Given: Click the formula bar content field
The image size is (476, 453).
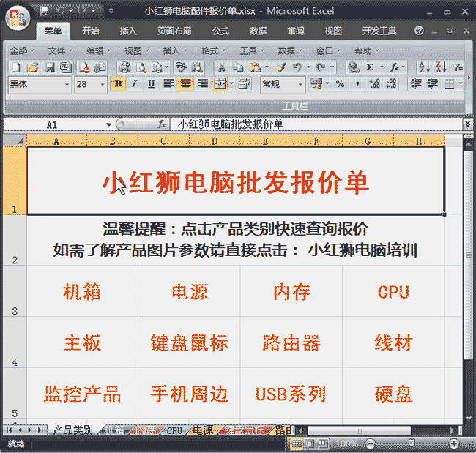Looking at the screenshot, I should pos(316,124).
